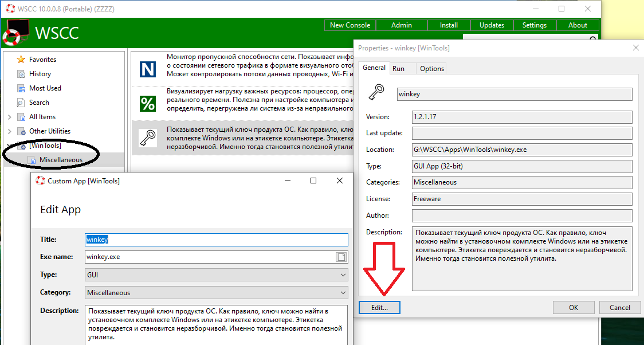The height and width of the screenshot is (345, 644).
Task: Open History clock icon in sidebar
Action: (21, 74)
